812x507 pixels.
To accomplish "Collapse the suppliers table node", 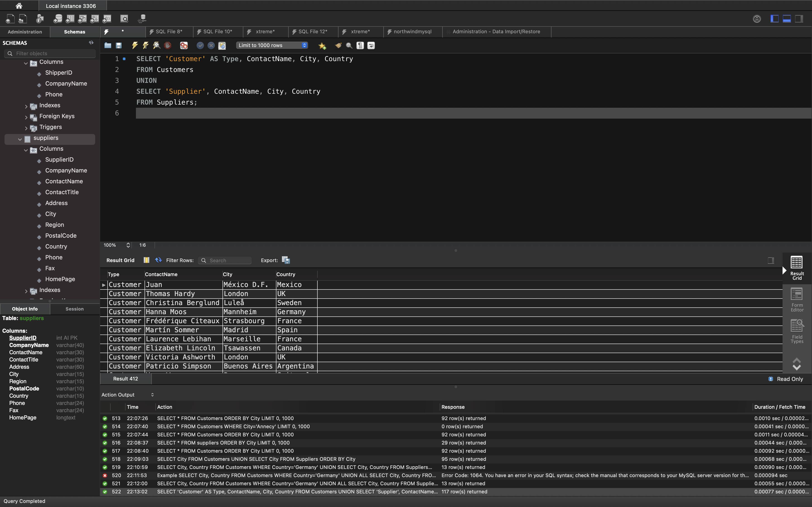I will (x=20, y=139).
